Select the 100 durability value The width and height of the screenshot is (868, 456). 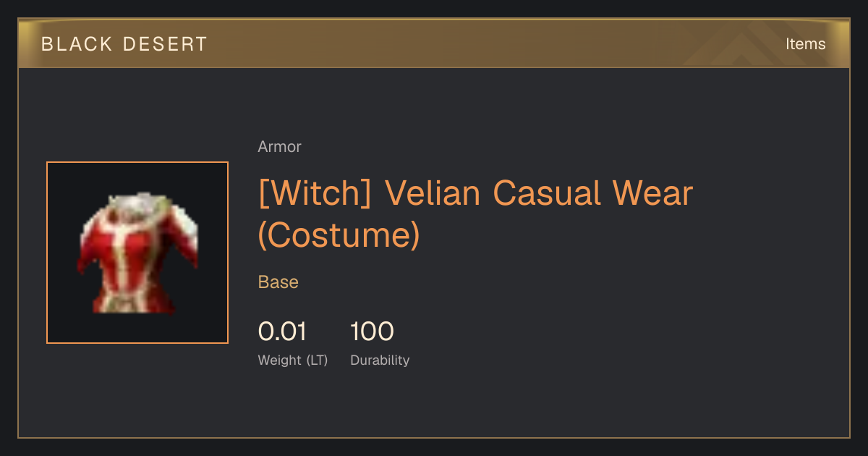372,332
